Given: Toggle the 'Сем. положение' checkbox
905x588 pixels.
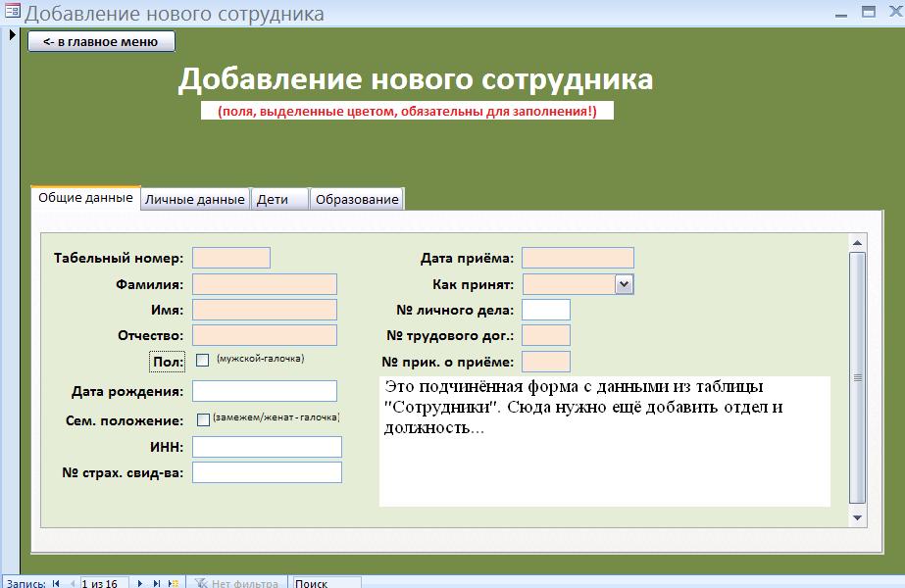Looking at the screenshot, I should point(203,419).
